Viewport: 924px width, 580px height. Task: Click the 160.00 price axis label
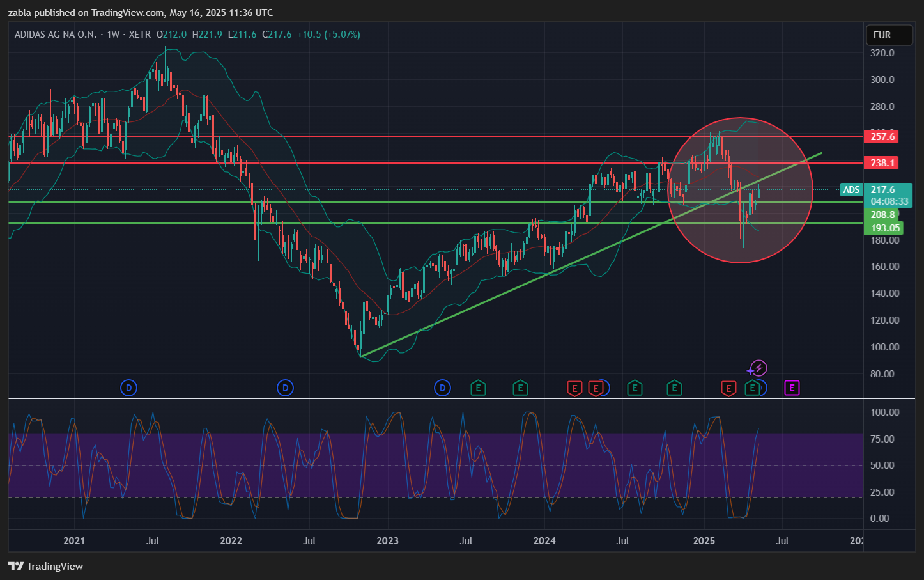pos(885,267)
